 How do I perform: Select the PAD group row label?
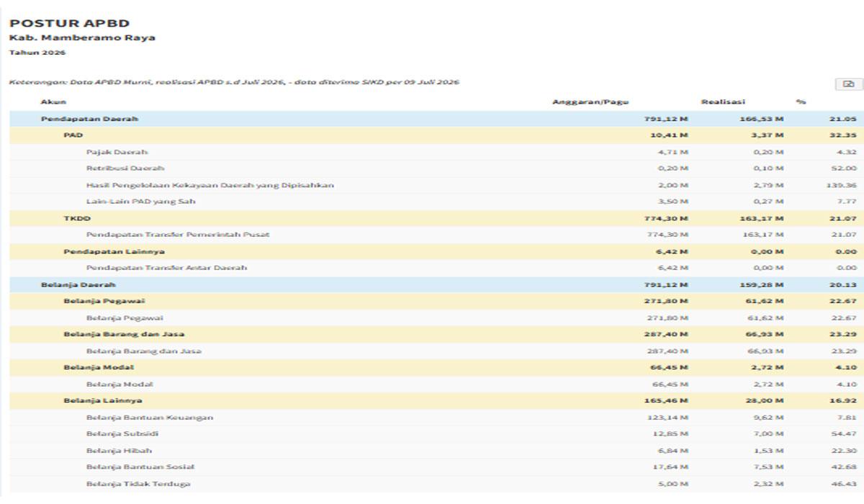point(73,135)
